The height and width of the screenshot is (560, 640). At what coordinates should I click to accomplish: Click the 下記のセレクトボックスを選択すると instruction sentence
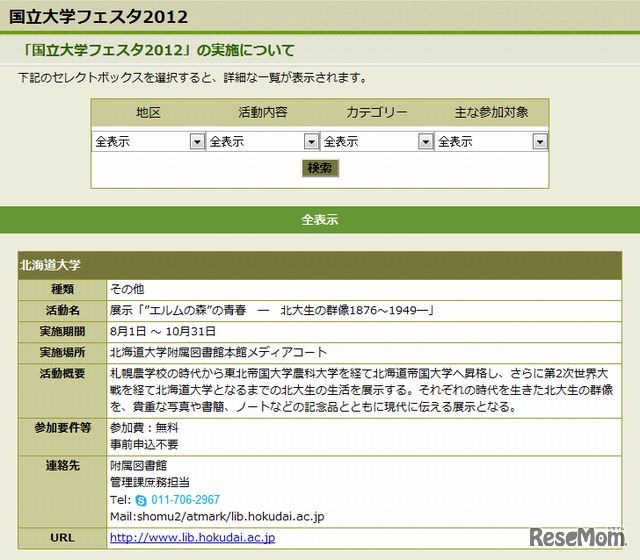tap(193, 78)
